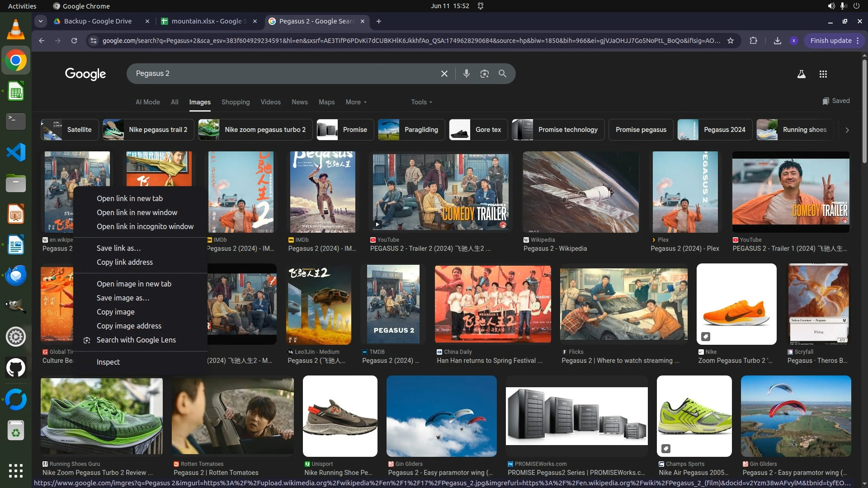868x488 pixels.
Task: Bookmark this page with star icon
Action: [x=730, y=41]
